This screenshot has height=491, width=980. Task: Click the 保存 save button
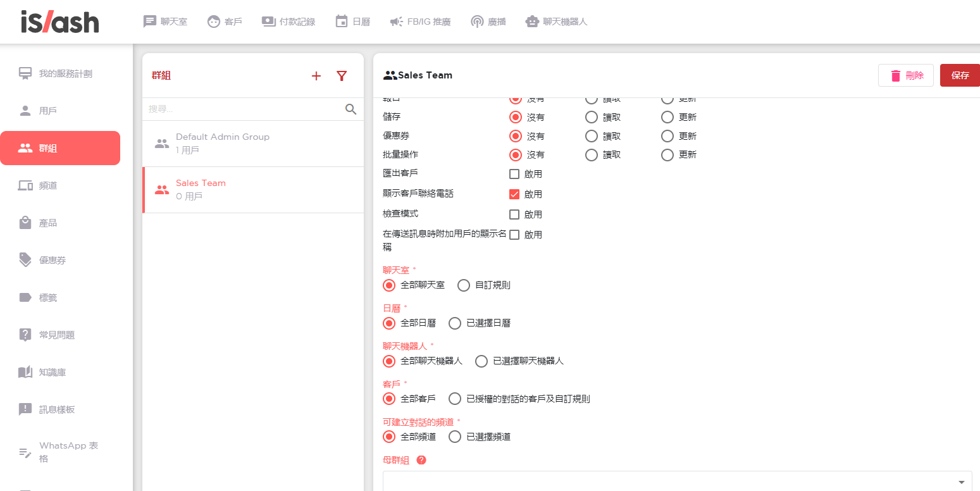pyautogui.click(x=960, y=75)
